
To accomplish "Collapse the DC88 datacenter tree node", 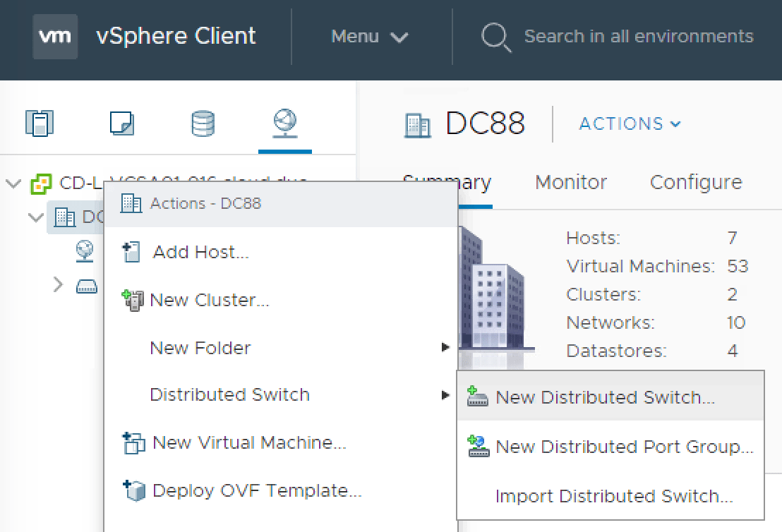I will [x=36, y=217].
